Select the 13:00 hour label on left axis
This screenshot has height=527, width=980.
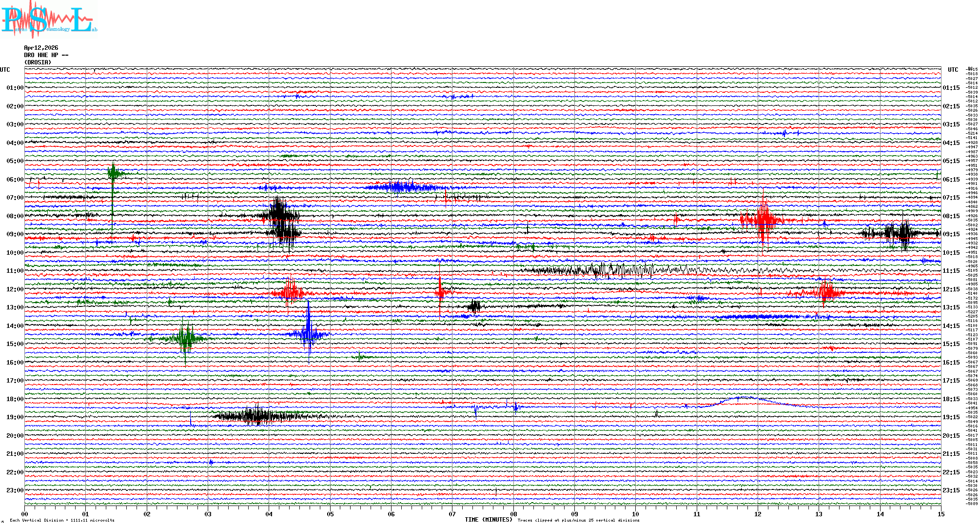coord(15,307)
